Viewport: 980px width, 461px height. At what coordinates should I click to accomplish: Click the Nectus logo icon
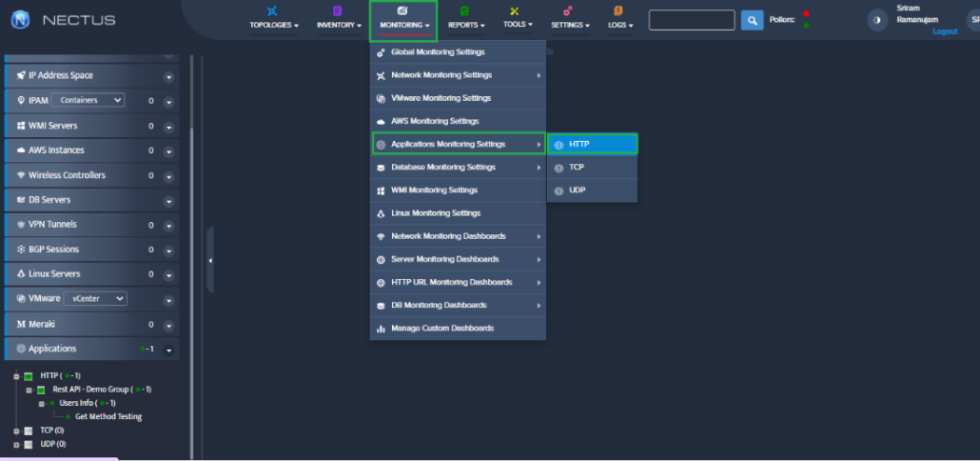tap(20, 19)
